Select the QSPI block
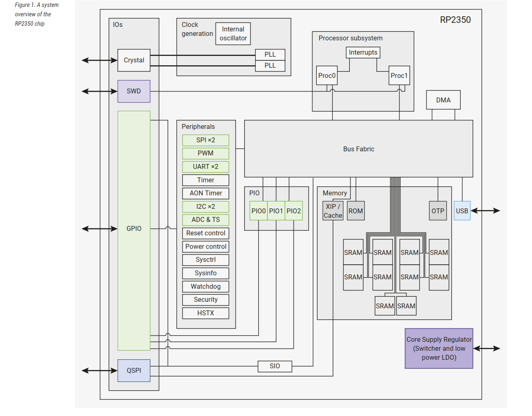The width and height of the screenshot is (532, 416). pyautogui.click(x=134, y=370)
